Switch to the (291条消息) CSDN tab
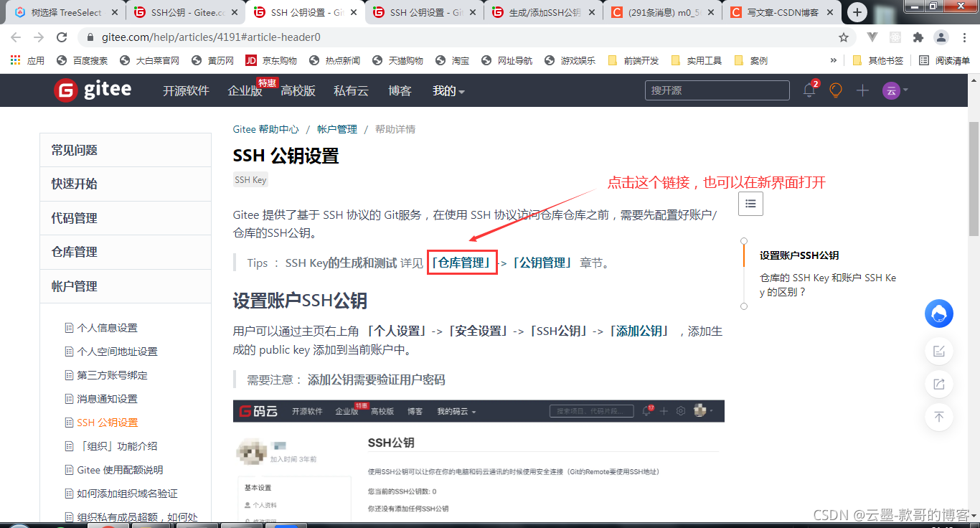 tap(661, 12)
